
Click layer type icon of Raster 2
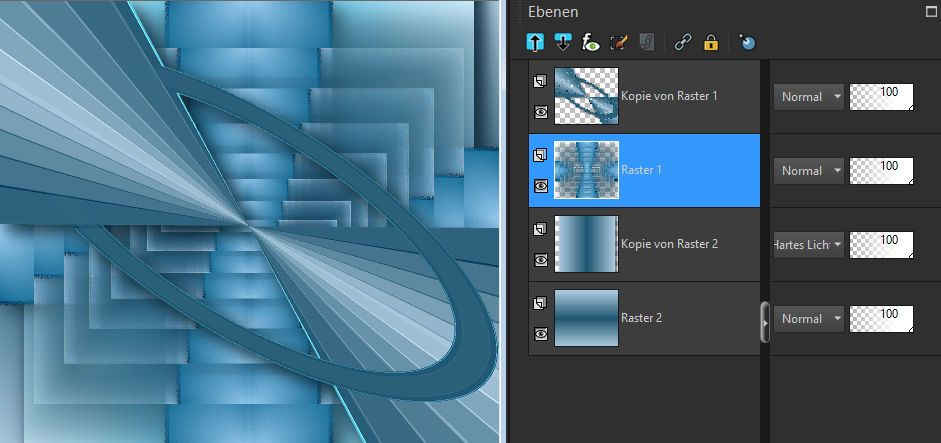coord(540,303)
